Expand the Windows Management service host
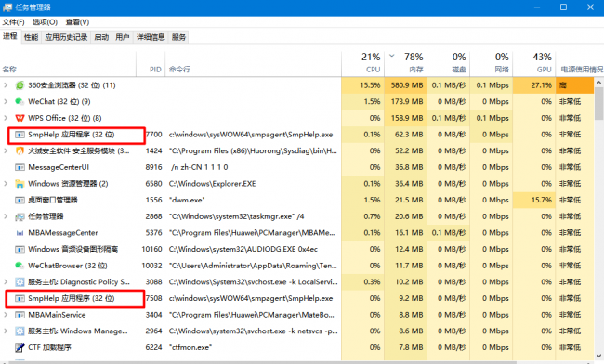 pyautogui.click(x=6, y=331)
